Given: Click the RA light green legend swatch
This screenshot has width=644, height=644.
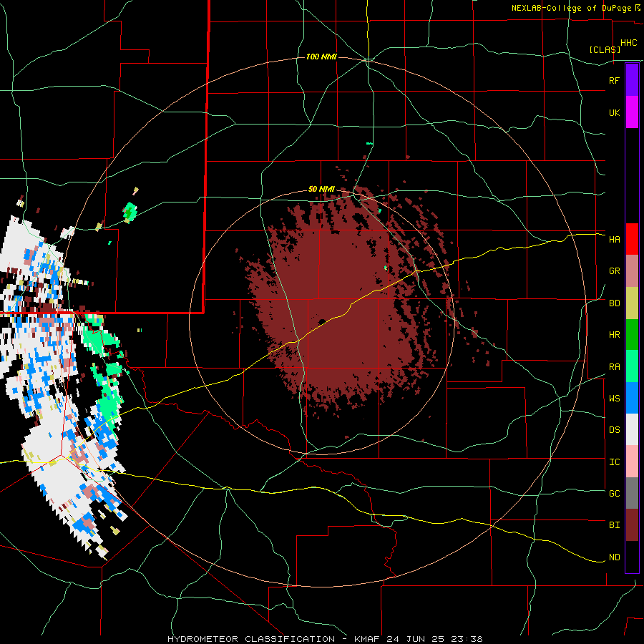Looking at the screenshot, I should click(632, 366).
